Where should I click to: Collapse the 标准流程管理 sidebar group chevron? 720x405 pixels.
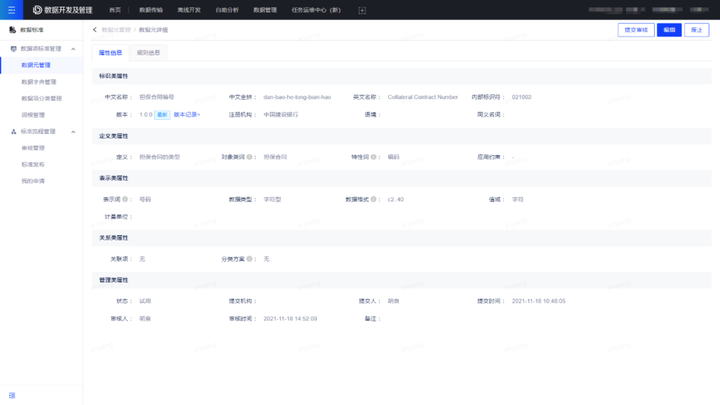pos(73,132)
